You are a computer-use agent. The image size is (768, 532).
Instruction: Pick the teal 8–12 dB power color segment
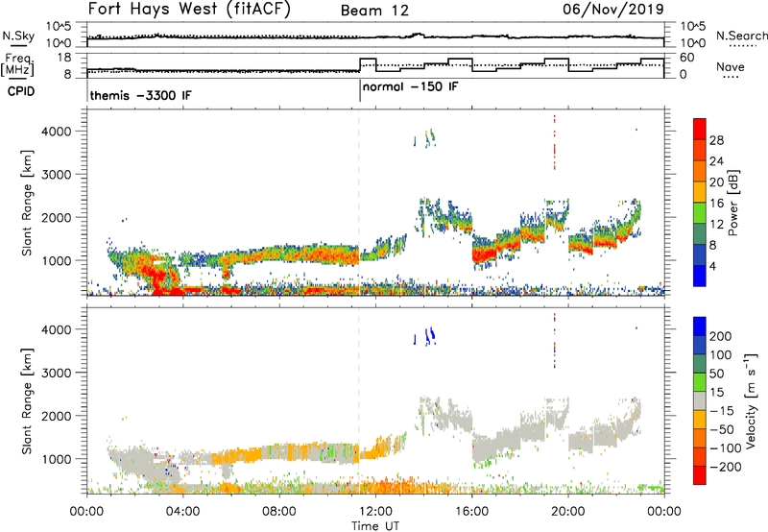tap(700, 234)
